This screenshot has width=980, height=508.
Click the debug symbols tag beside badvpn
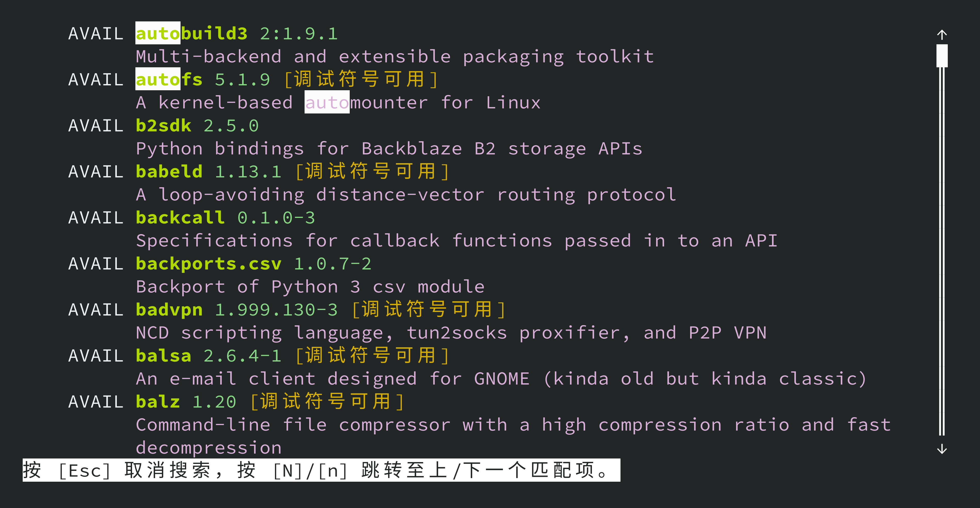point(429,310)
